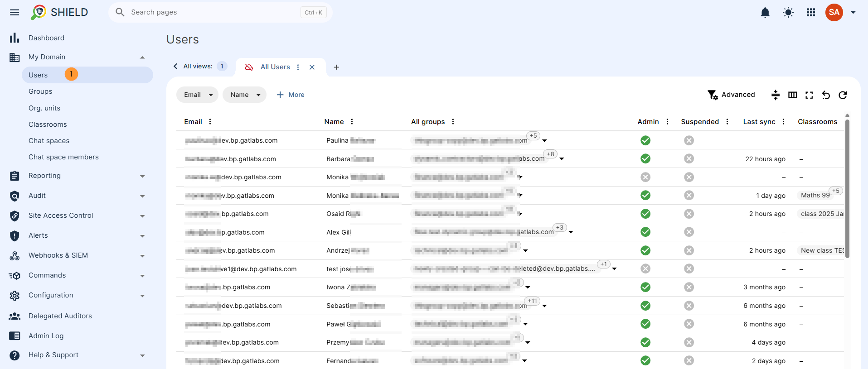Collapse the My Domain section
868x369 pixels.
coord(142,57)
